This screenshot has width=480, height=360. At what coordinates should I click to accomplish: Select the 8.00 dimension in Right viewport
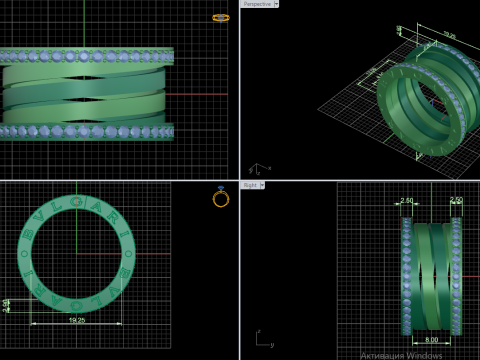click(x=431, y=340)
